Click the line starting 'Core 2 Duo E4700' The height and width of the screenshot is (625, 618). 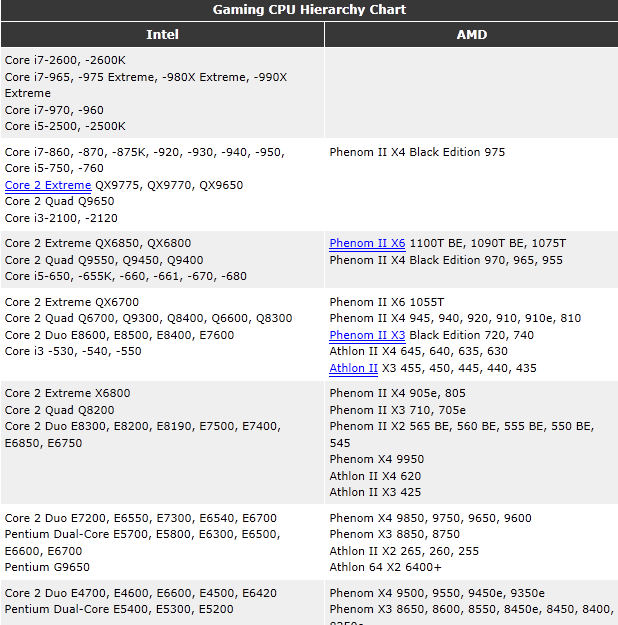(x=141, y=593)
